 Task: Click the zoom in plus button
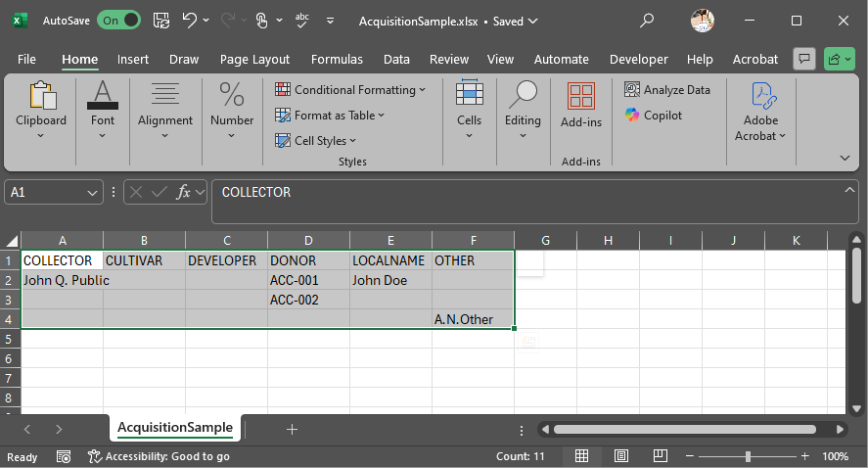click(x=805, y=456)
